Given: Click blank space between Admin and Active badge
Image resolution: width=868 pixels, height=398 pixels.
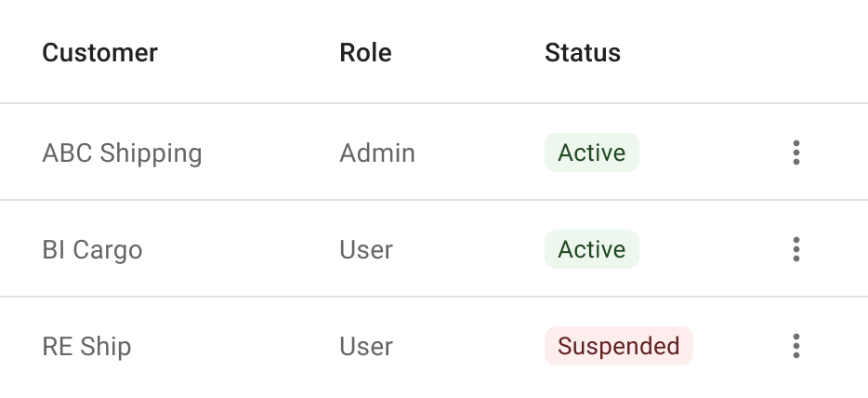Looking at the screenshot, I should click(480, 153).
